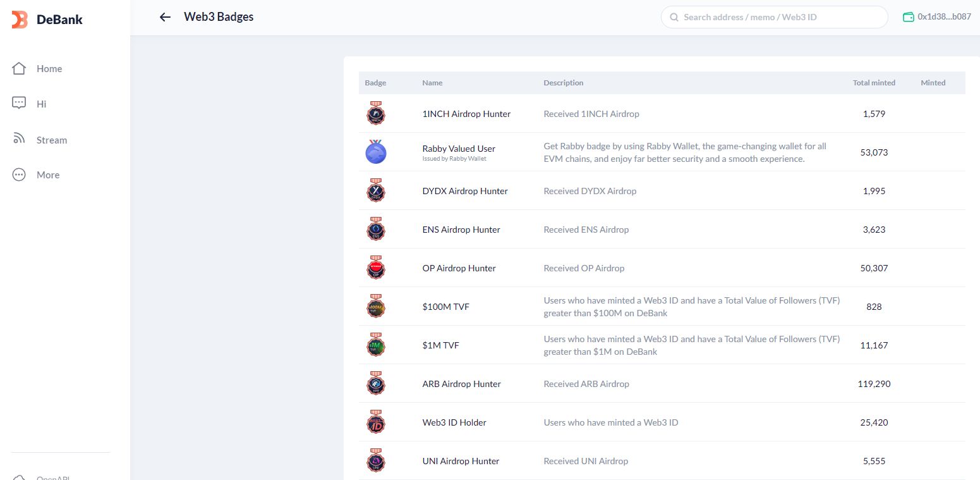Select the $100M TVF name
980x480 pixels.
445,307
